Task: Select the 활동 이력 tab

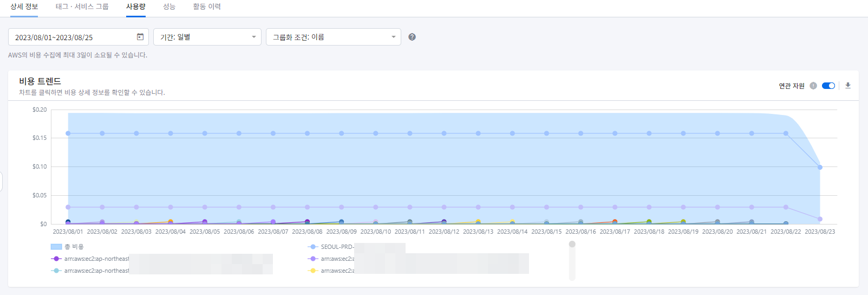Action: pos(207,7)
